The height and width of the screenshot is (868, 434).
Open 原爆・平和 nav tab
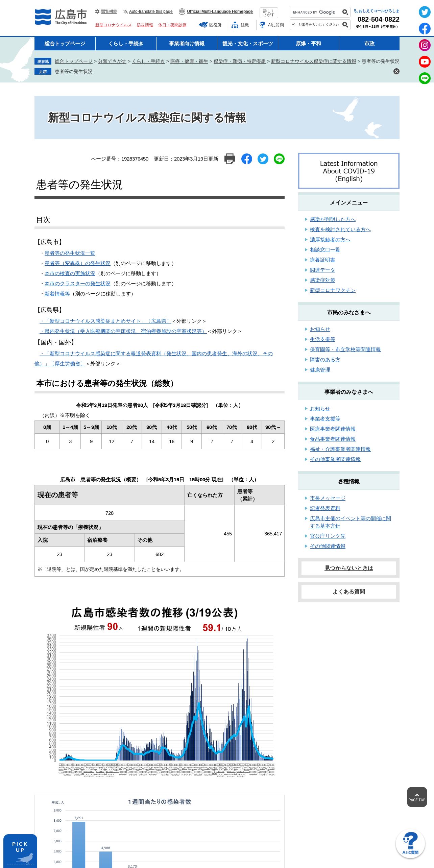tap(308, 44)
